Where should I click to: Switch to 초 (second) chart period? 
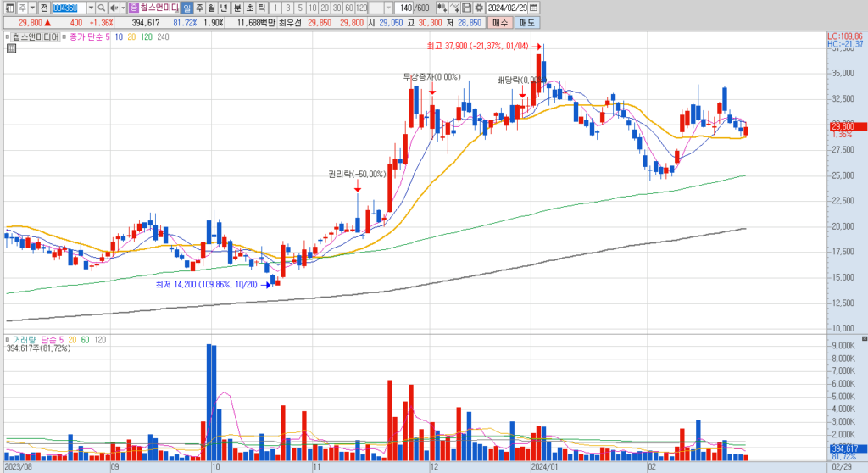click(249, 8)
